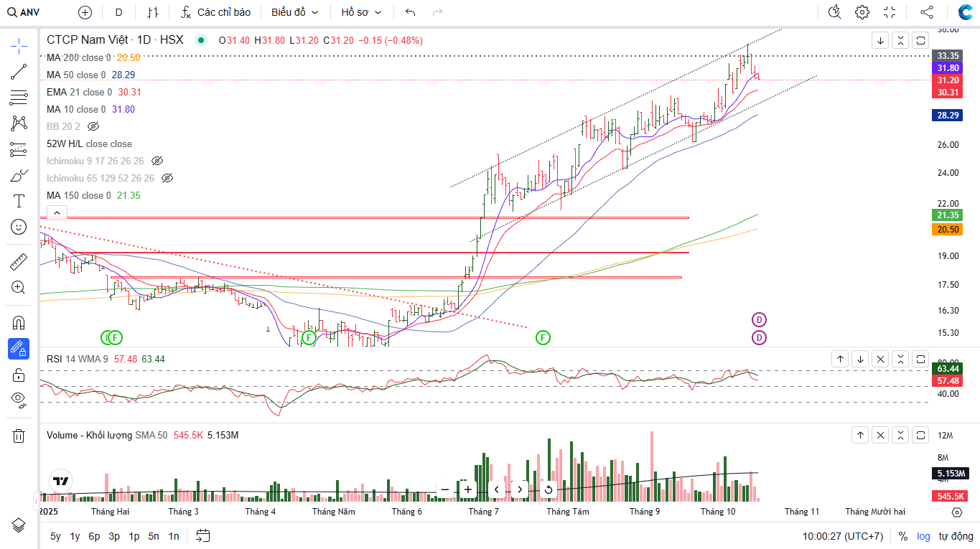Select the Fibonacci retracement tool
Image resolution: width=980 pixels, height=549 pixels.
19,98
